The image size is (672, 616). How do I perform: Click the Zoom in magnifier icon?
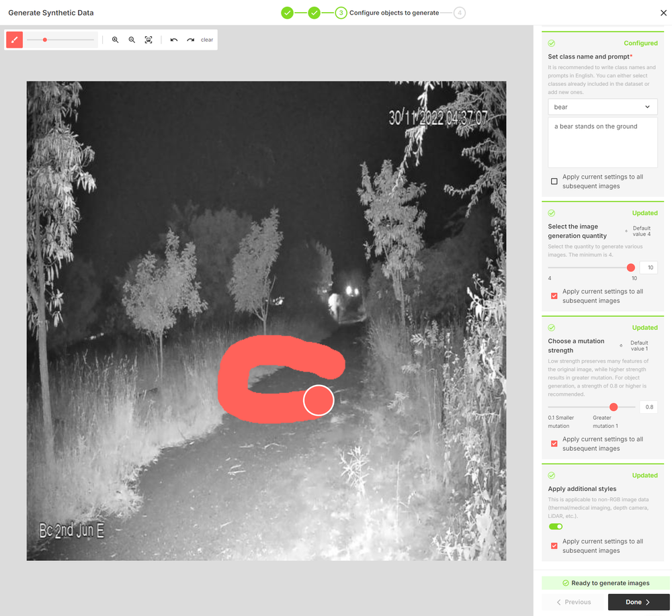click(114, 40)
